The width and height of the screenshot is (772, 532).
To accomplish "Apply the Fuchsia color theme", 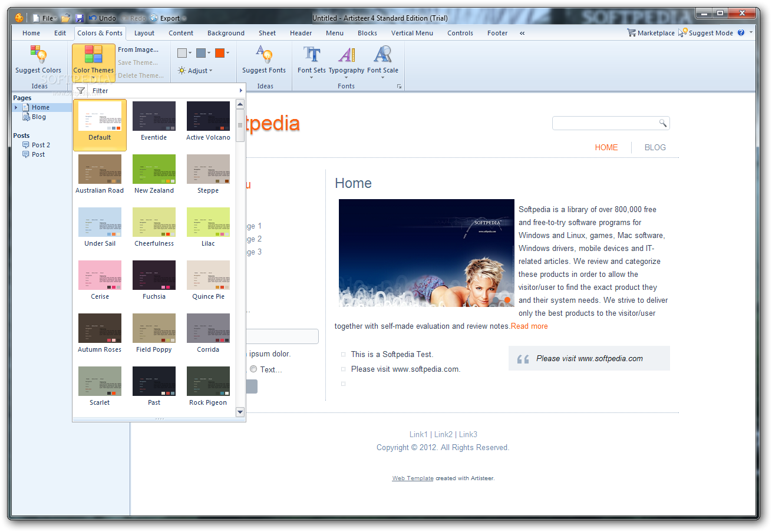I will [x=154, y=280].
